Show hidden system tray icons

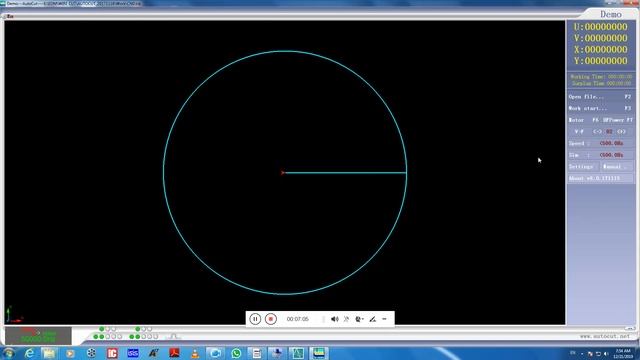click(x=582, y=353)
